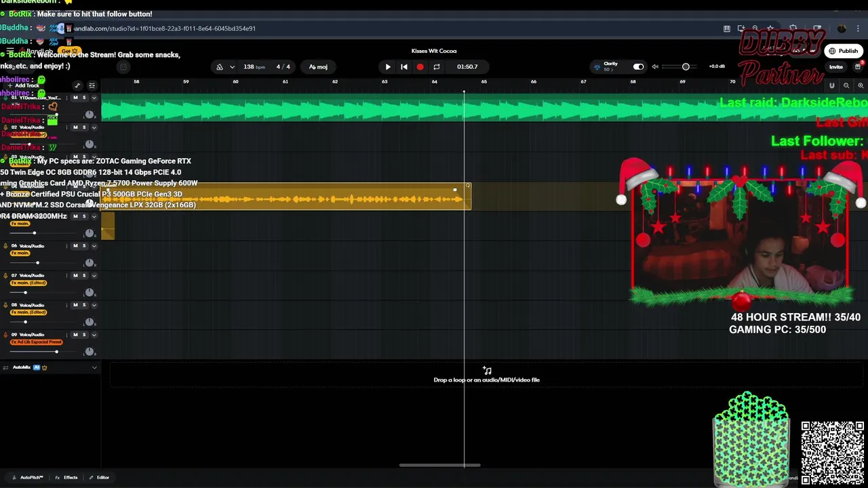This screenshot has height=488, width=868.
Task: Click the Add Track button
Action: tap(23, 85)
